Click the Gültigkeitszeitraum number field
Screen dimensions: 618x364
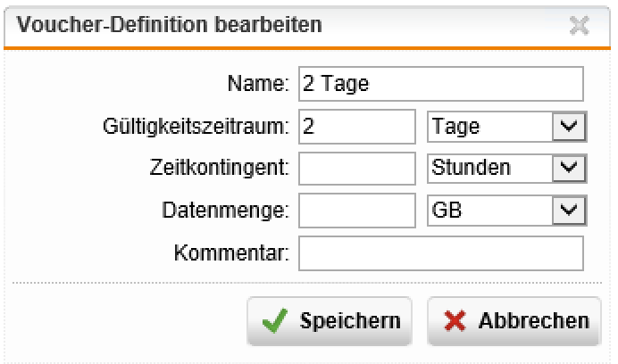[x=357, y=127]
